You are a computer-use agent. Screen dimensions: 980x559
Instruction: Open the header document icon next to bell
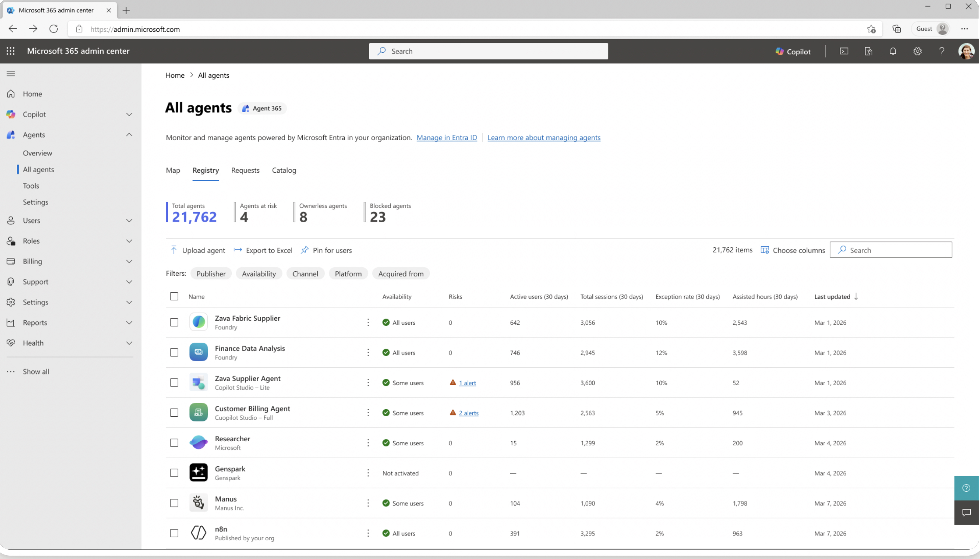pos(868,51)
